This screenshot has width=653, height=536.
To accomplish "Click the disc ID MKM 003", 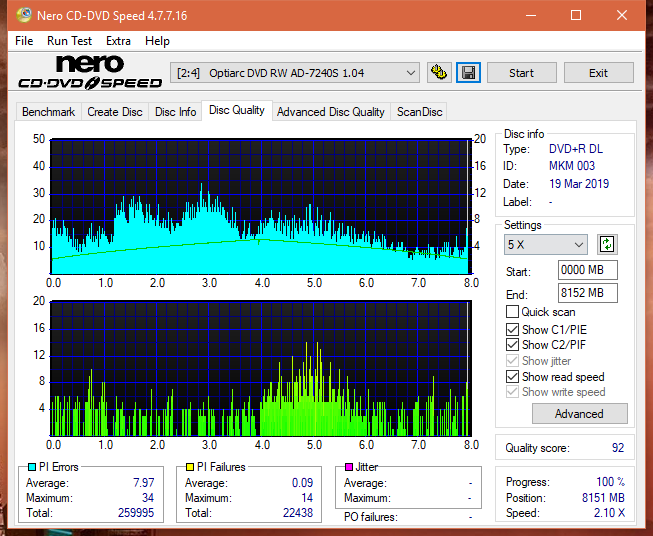I will tap(572, 166).
